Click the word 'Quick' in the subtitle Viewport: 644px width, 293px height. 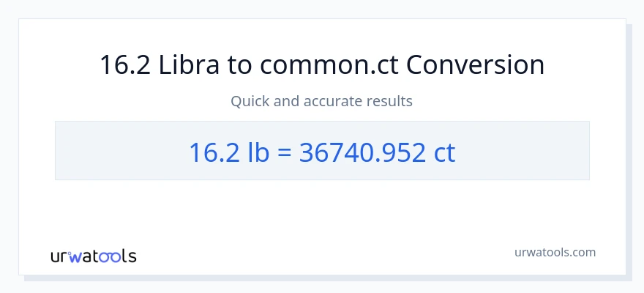250,101
